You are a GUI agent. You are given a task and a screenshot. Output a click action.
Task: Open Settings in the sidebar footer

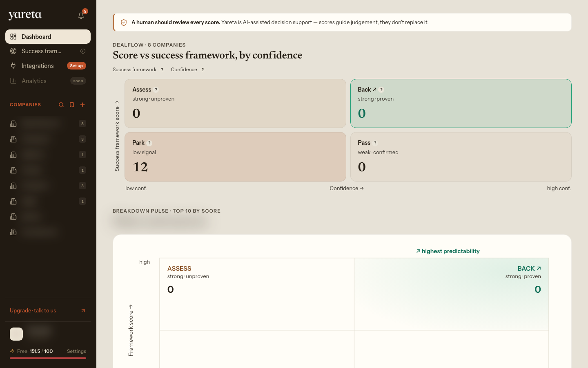[x=76, y=351]
